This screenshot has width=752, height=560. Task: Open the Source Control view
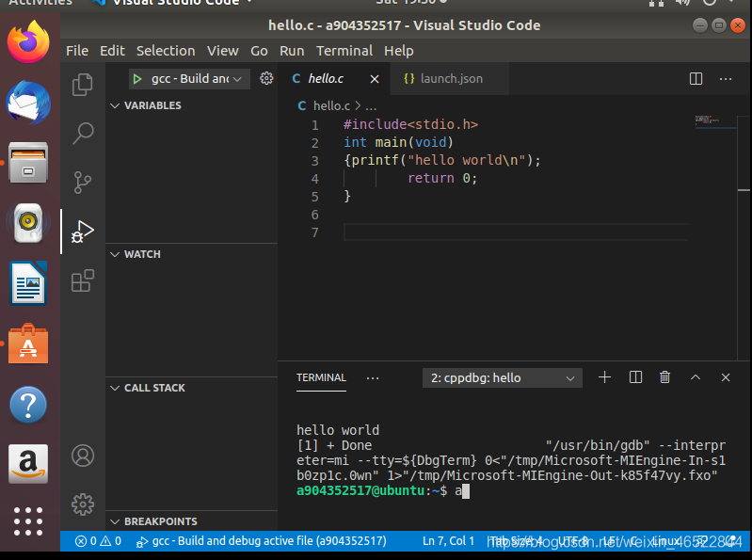(83, 183)
